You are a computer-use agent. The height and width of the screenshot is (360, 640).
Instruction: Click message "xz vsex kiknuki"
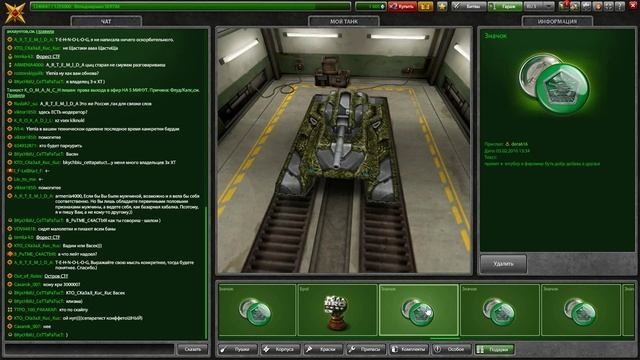[x=69, y=120]
